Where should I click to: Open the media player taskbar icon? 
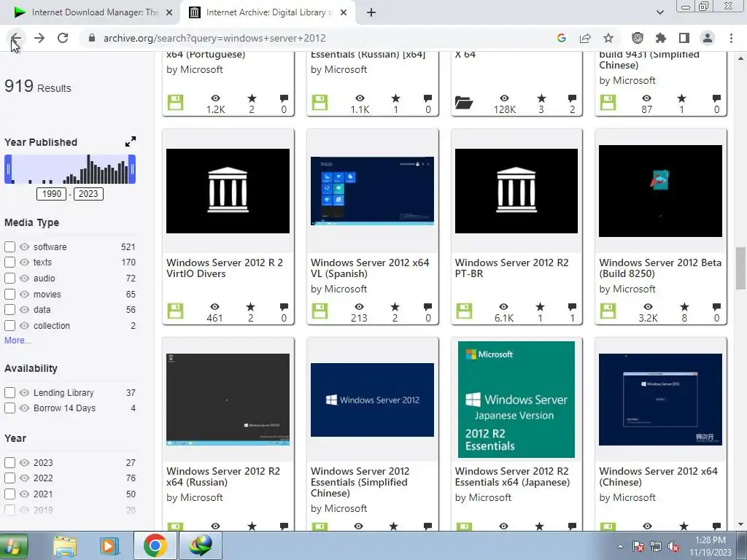pyautogui.click(x=109, y=545)
